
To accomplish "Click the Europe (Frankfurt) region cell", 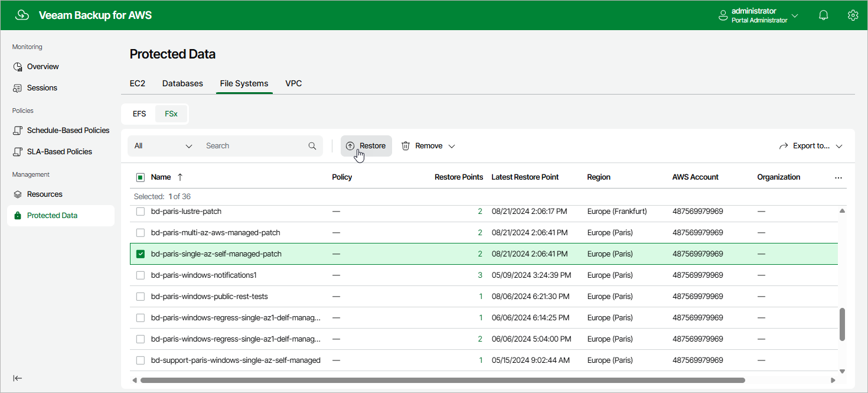I will 617,212.
